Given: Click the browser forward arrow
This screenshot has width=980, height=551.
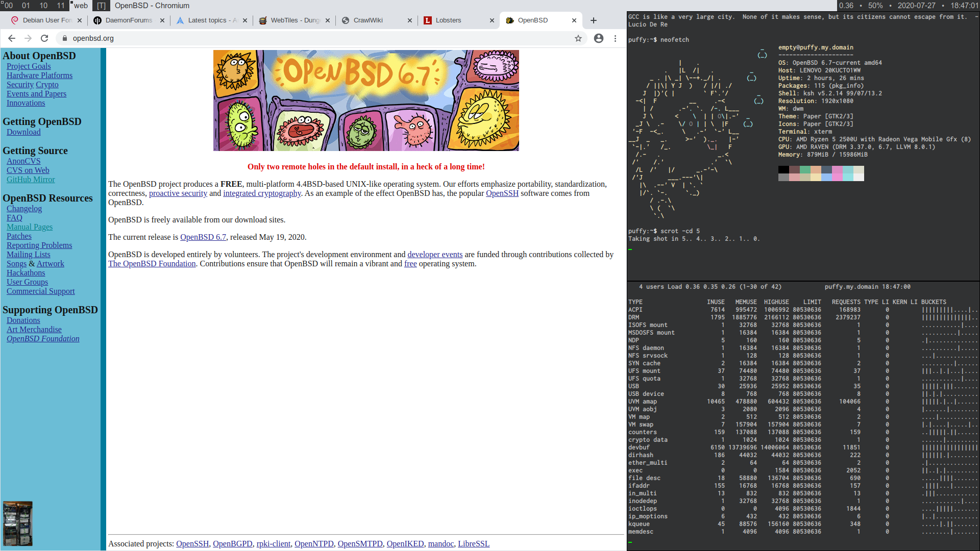Looking at the screenshot, I should 28,38.
